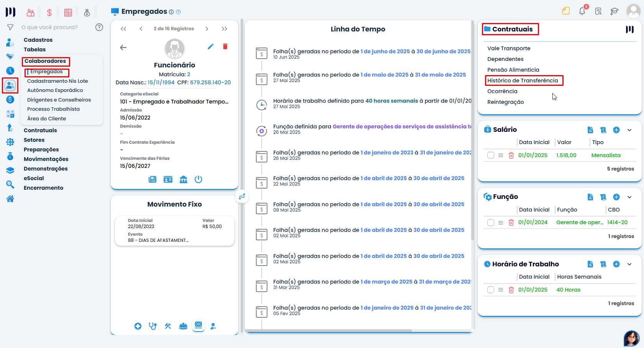Open the graduation cap training icon
644x348 pixels.
(615, 11)
